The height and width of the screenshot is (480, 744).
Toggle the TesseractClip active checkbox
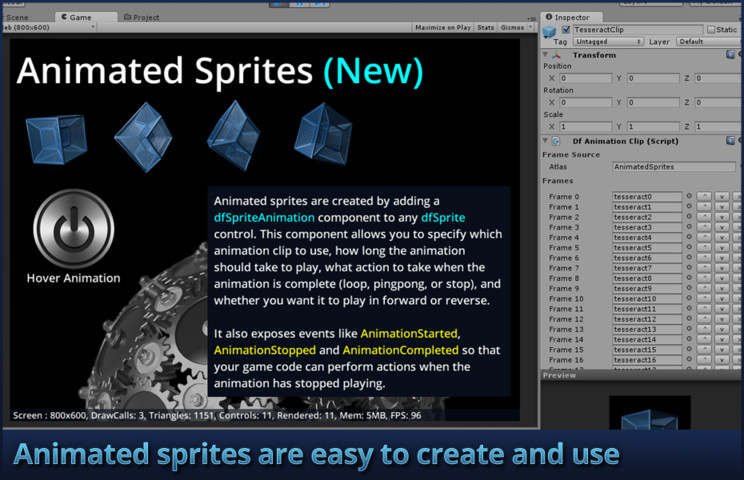566,29
